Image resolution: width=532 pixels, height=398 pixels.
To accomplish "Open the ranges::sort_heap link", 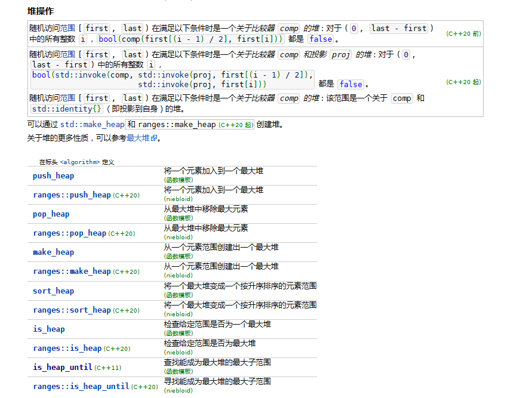I will tap(72, 310).
